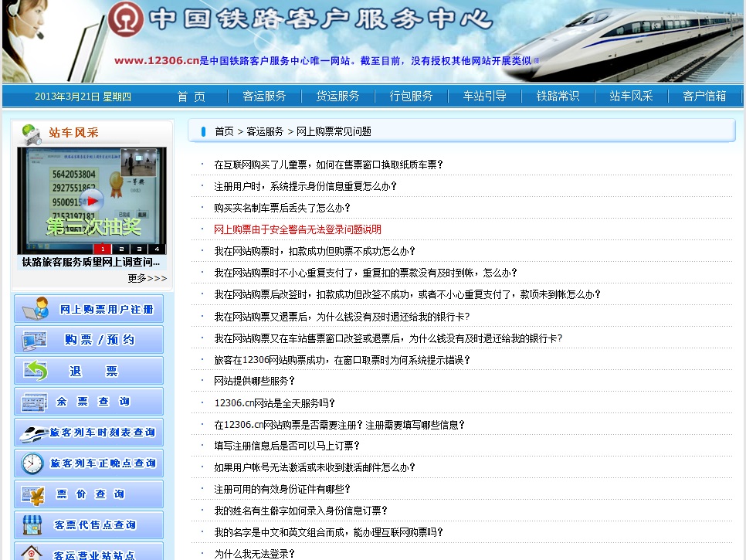746x560 pixels.
Task: Open FAQ 购买实名制车票后丢失了怎么办
Action: click(x=282, y=208)
